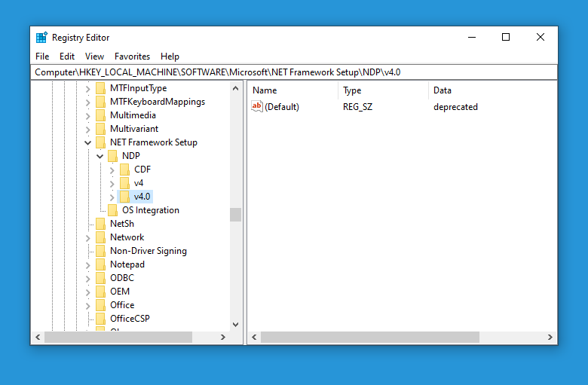Expand the v4 key
Screen dimensions: 588x385
click(x=112, y=184)
